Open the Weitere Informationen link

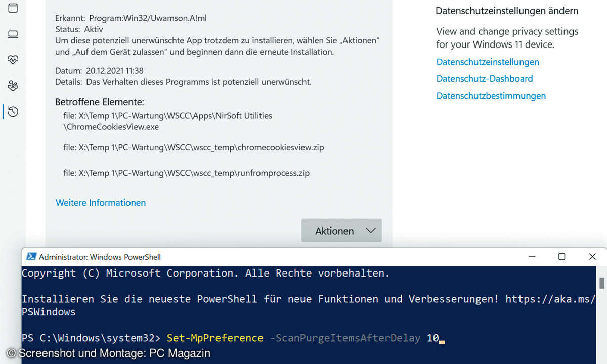coord(101,203)
